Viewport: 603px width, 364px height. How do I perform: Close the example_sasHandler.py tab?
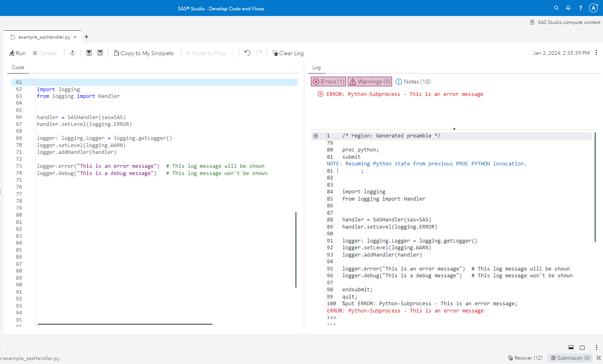75,37
